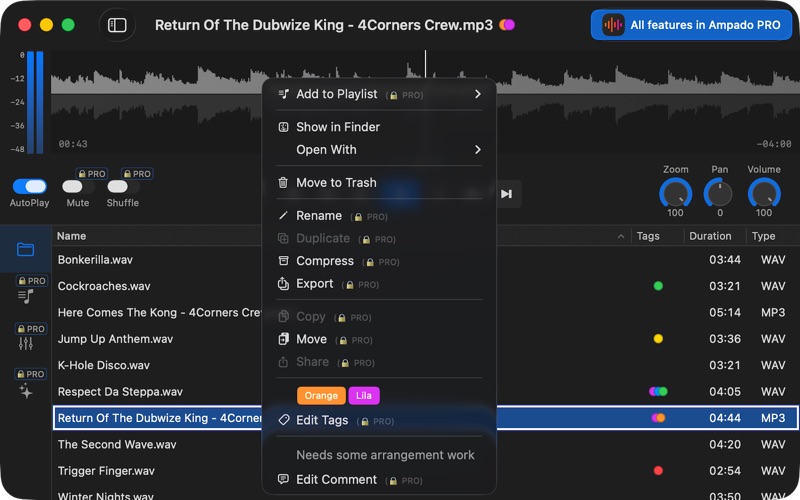Click the -04:00 remaining time display
Viewport: 800px width, 500px height.
pos(773,144)
